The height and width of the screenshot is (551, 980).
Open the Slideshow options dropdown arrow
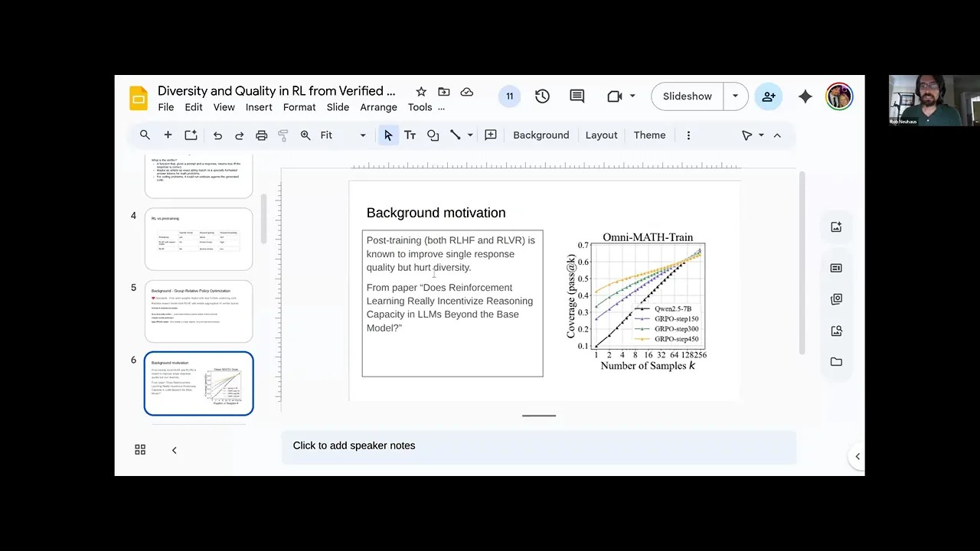(x=735, y=96)
